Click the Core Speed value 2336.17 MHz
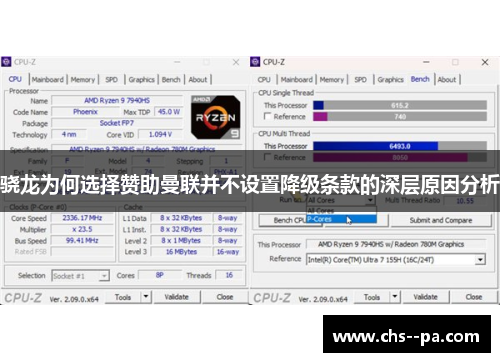This screenshot has height=362, width=500. pos(82,218)
